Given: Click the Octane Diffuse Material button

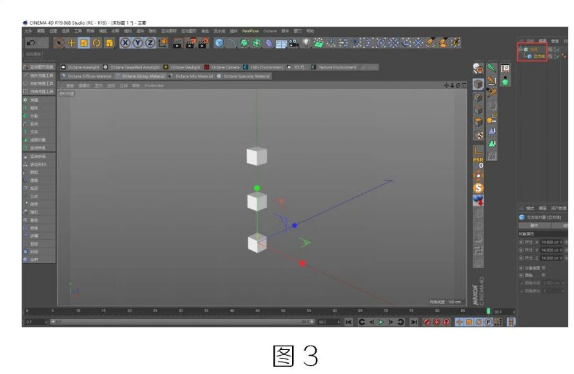Looking at the screenshot, I should [x=87, y=76].
